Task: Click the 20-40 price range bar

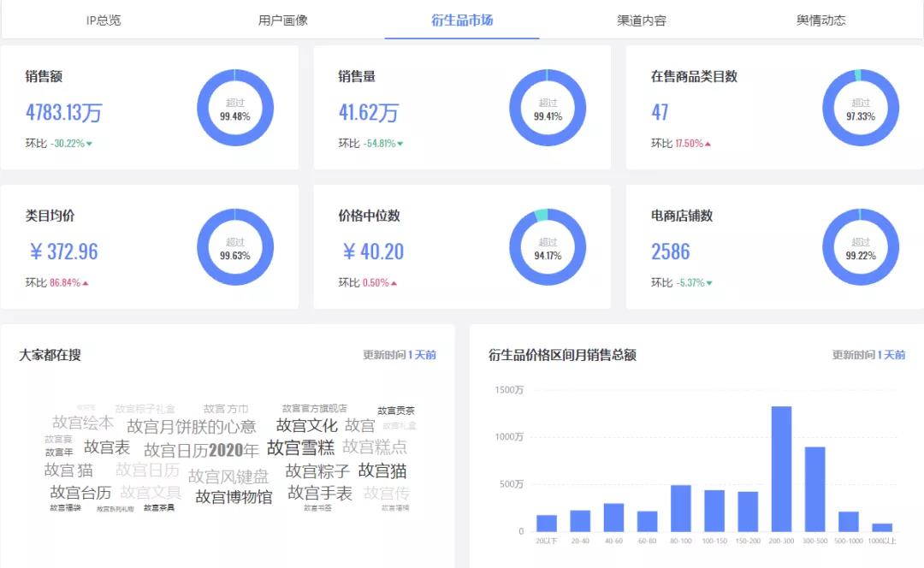Action: tap(580, 521)
